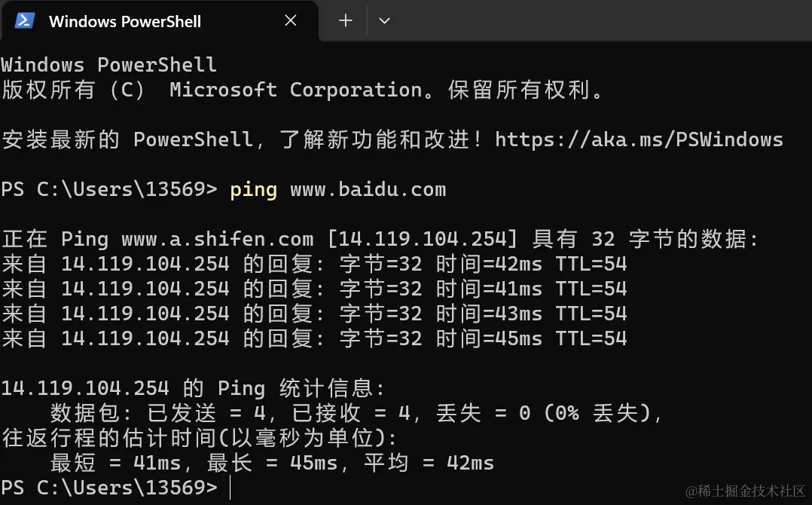
Task: Click the PowerShell icon in the tab
Action: point(24,20)
